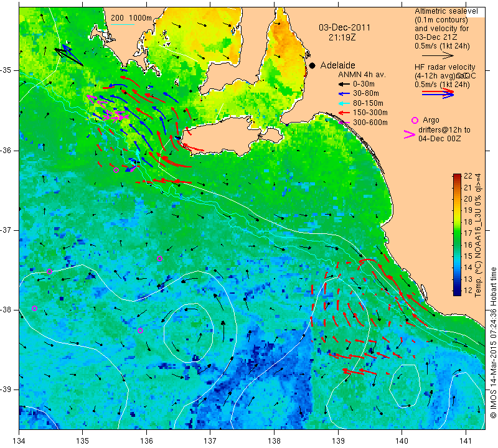Click the latitude axis label -37
This screenshot has width=498, height=448.
[6, 230]
